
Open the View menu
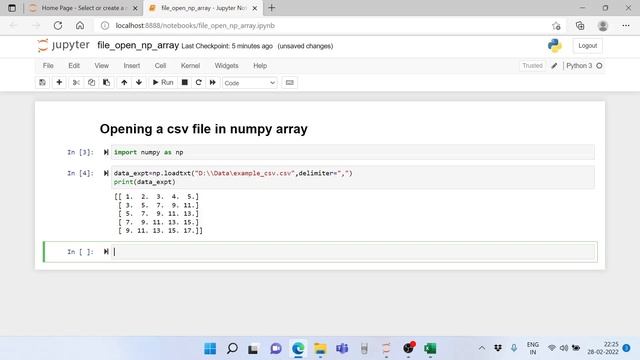pyautogui.click(x=102, y=66)
